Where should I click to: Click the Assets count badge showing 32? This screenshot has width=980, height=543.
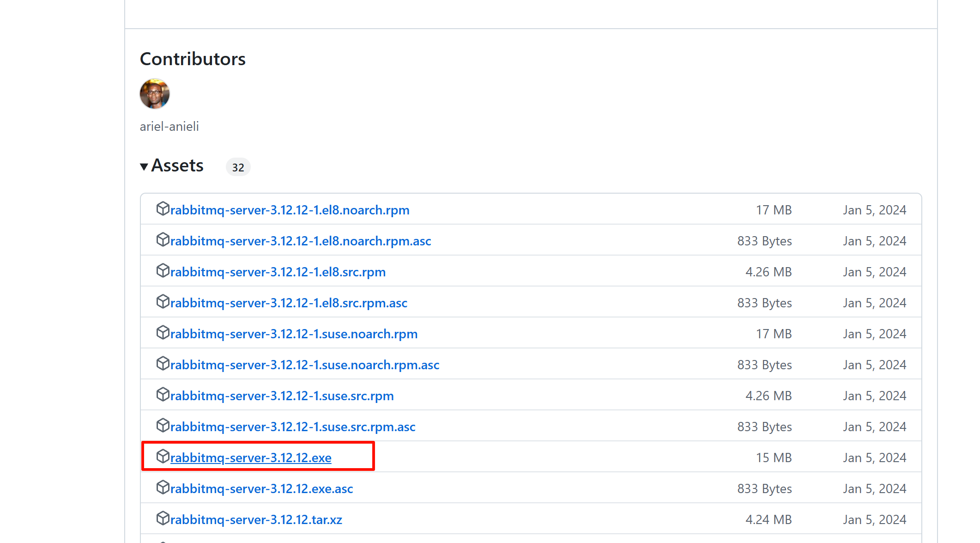[x=238, y=167]
